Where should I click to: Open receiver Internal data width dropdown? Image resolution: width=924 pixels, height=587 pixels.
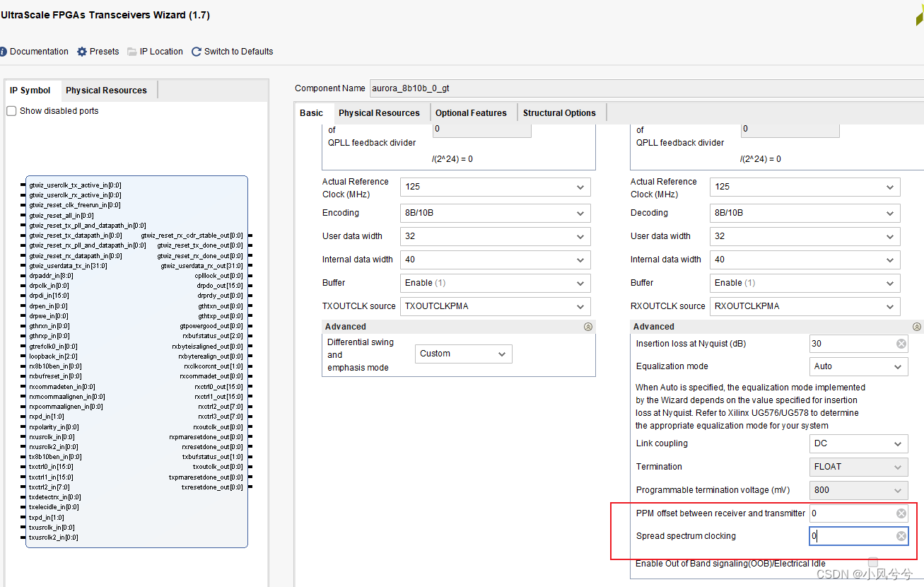805,260
